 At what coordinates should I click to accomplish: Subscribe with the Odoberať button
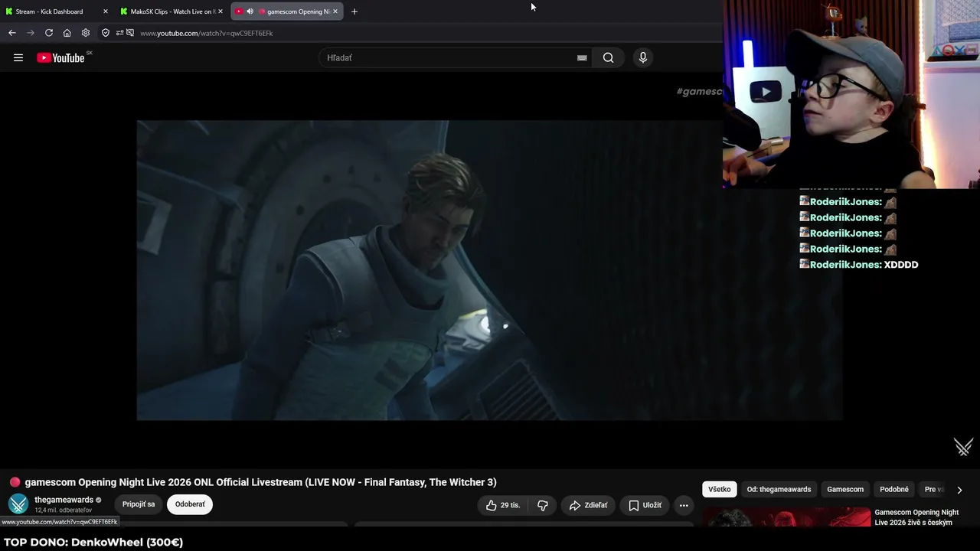tap(190, 504)
